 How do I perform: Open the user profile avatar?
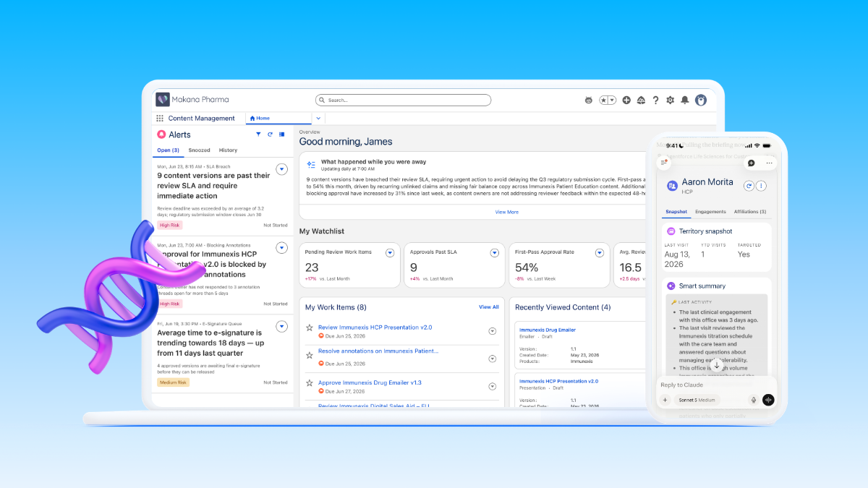click(x=701, y=100)
